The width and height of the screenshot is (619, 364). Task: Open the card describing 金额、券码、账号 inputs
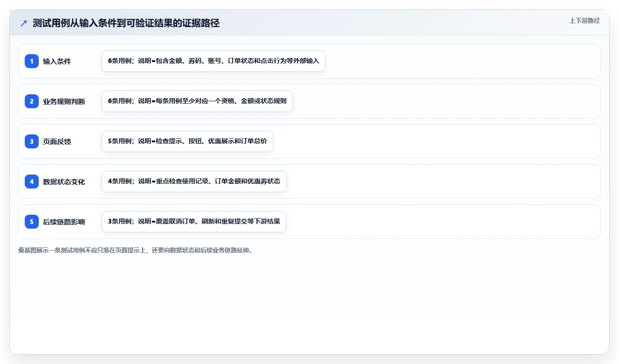(213, 61)
